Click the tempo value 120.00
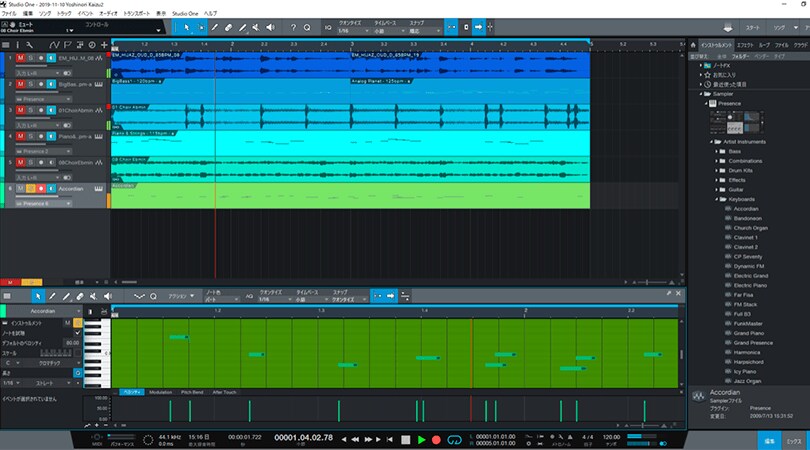Image resolution: width=810 pixels, height=450 pixels. click(611, 437)
